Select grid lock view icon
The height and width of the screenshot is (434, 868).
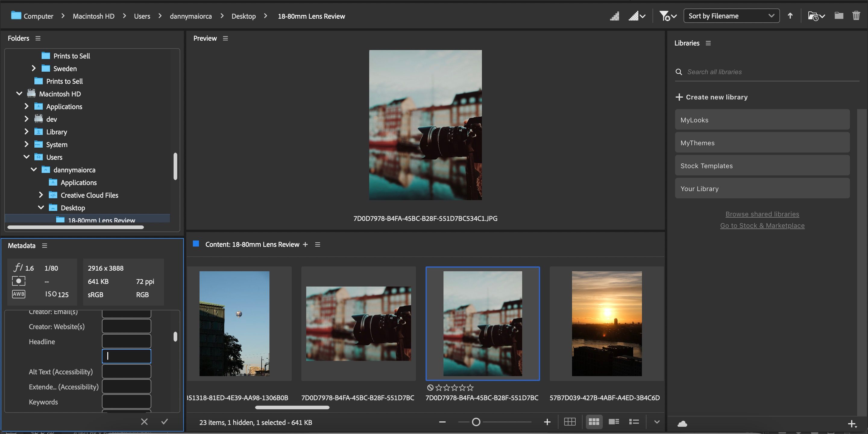570,422
